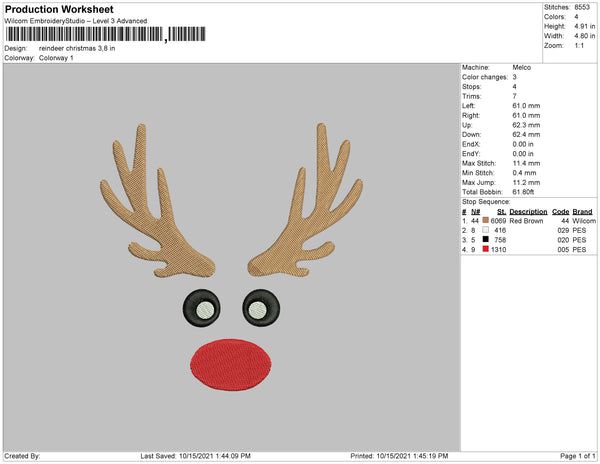This screenshot has height=464, width=600.
Task: Click the stitch count '758' in row 3
Action: [500, 240]
